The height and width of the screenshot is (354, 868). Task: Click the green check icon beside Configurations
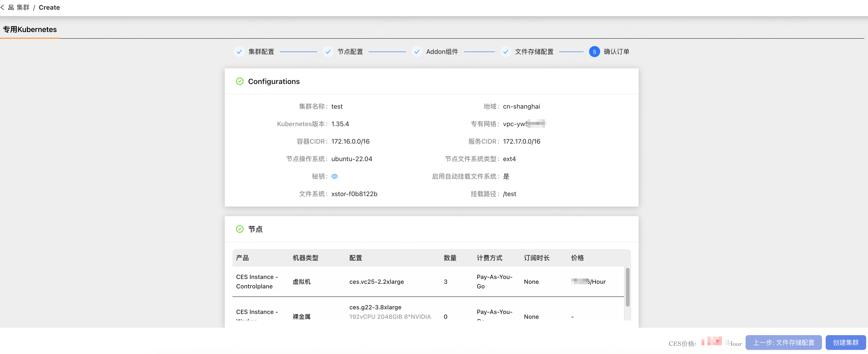[x=240, y=81]
